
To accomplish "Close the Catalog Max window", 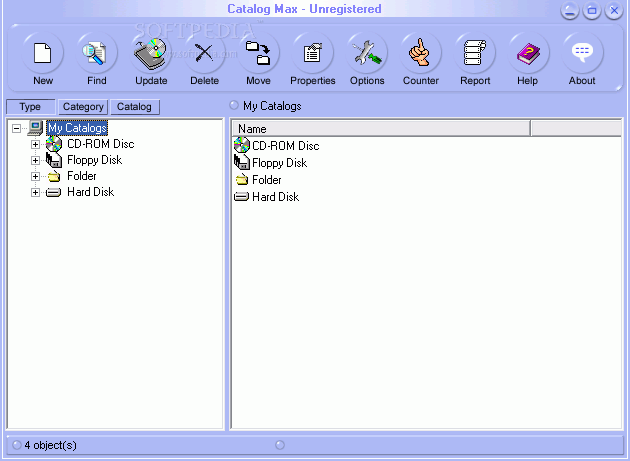I will [614, 10].
